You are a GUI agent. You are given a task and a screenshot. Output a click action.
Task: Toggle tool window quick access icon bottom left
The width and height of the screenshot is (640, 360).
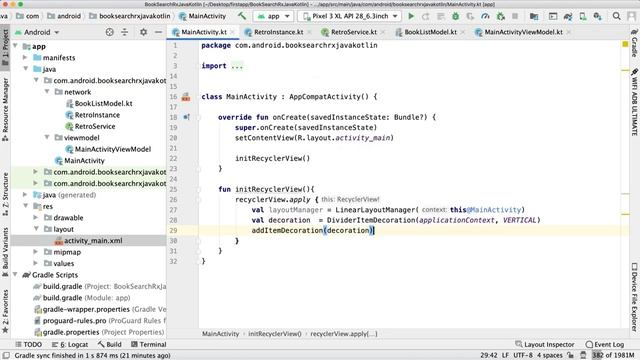tap(6, 356)
